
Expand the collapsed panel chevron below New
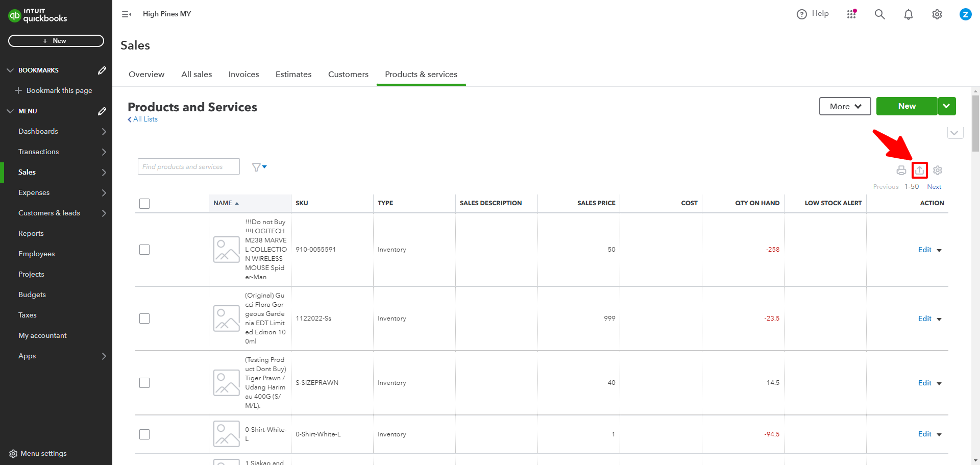pos(954,133)
